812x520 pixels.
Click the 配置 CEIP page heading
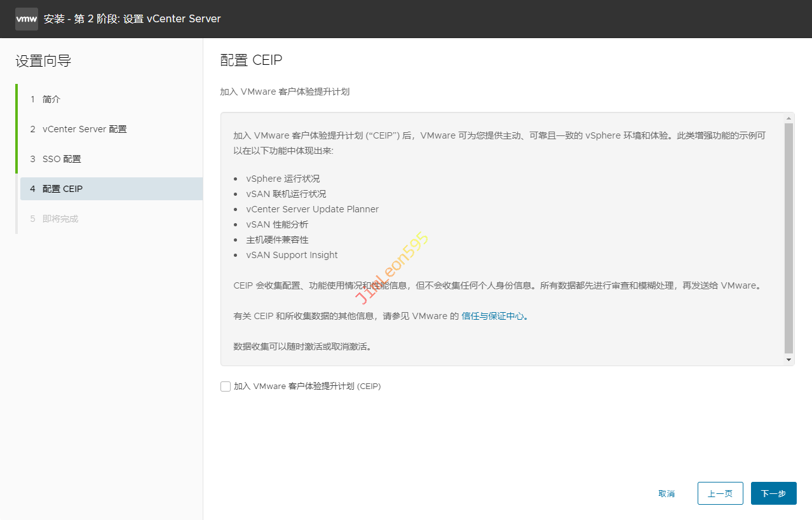tap(251, 60)
